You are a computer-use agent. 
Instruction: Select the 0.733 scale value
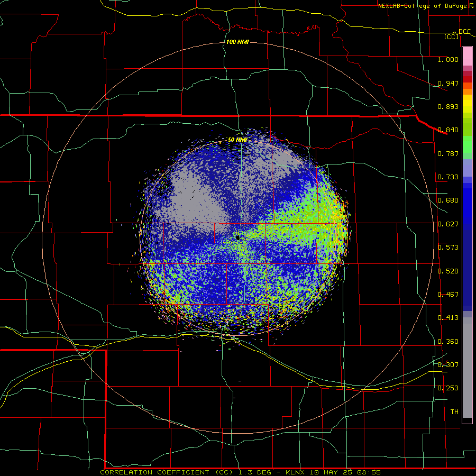point(448,177)
